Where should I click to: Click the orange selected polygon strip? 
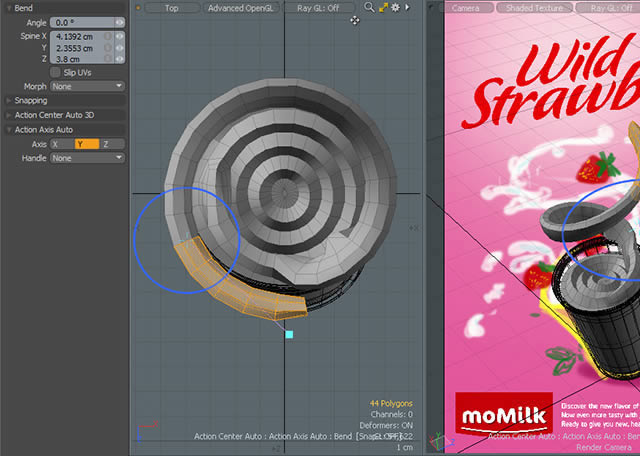(x=241, y=288)
